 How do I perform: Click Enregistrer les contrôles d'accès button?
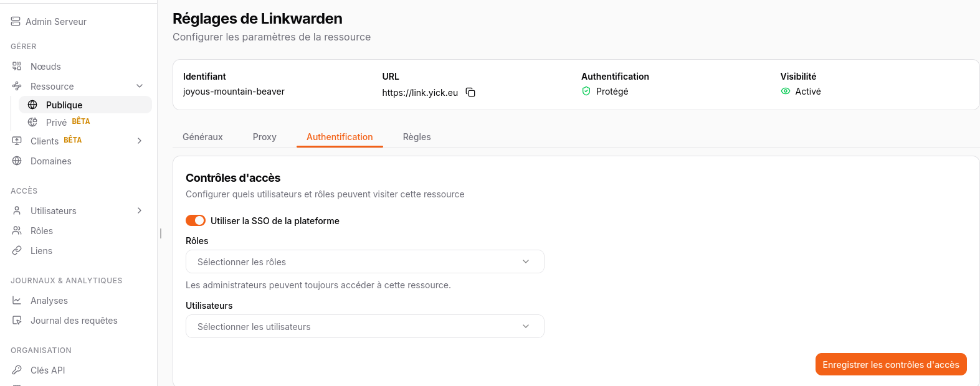(890, 365)
